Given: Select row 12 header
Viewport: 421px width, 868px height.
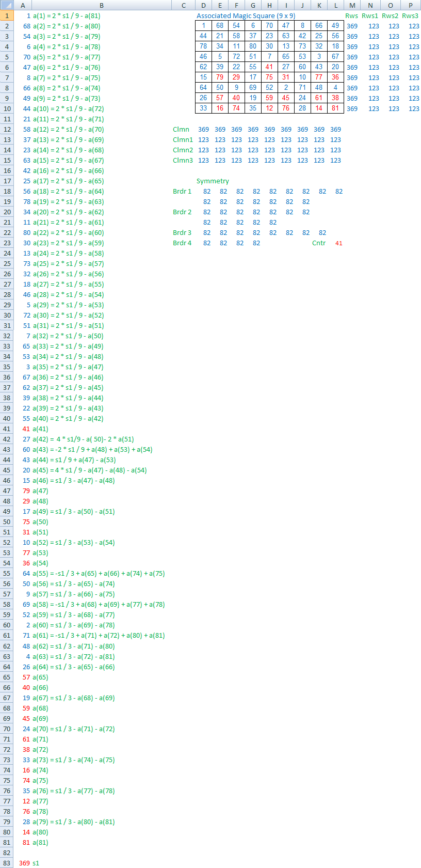Looking at the screenshot, I should point(7,129).
